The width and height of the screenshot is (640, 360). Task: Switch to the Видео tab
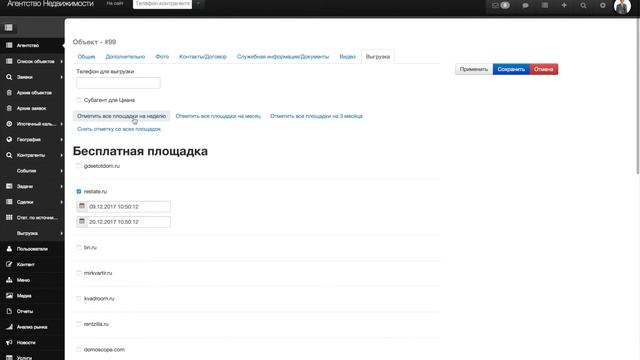point(347,57)
